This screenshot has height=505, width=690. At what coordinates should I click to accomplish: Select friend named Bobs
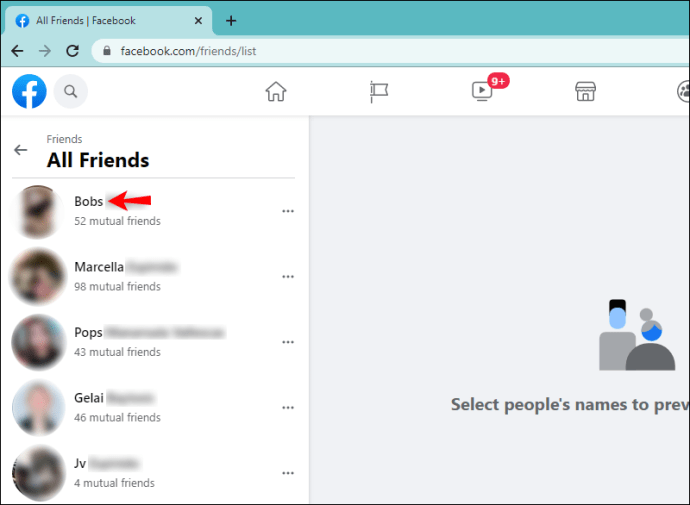[x=88, y=201]
